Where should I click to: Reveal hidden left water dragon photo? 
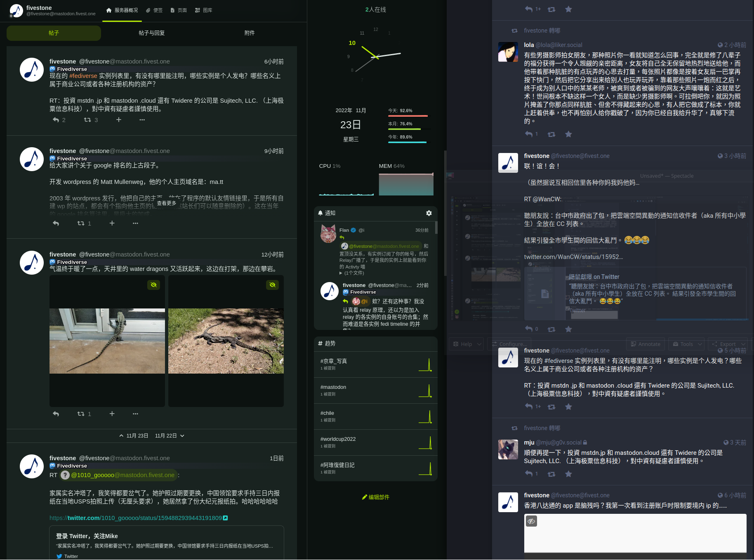pyautogui.click(x=154, y=285)
